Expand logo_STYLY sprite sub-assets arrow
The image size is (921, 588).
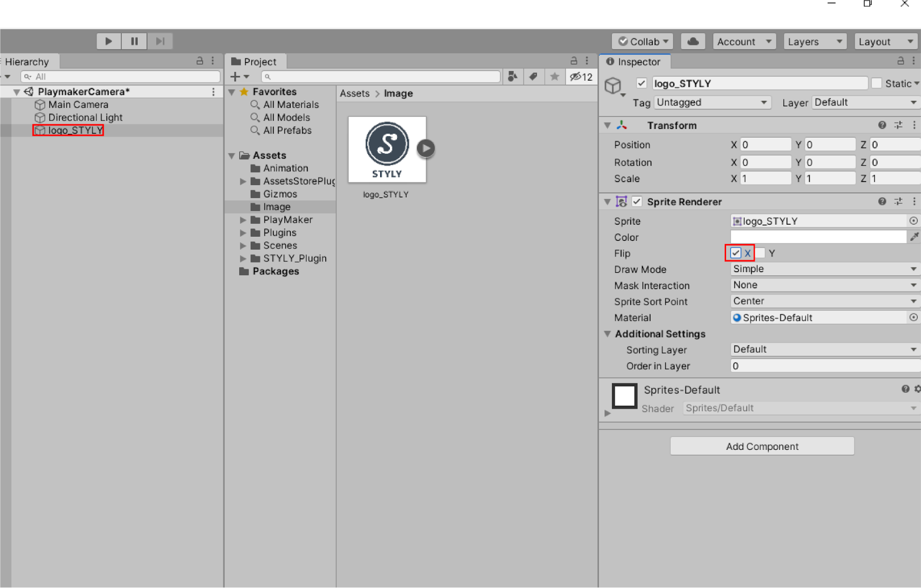click(426, 148)
